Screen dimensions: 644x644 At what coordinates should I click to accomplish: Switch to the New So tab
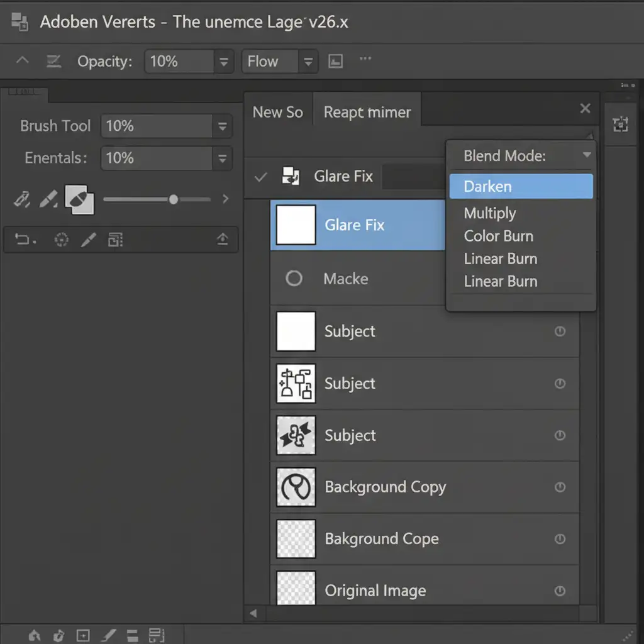point(277,113)
